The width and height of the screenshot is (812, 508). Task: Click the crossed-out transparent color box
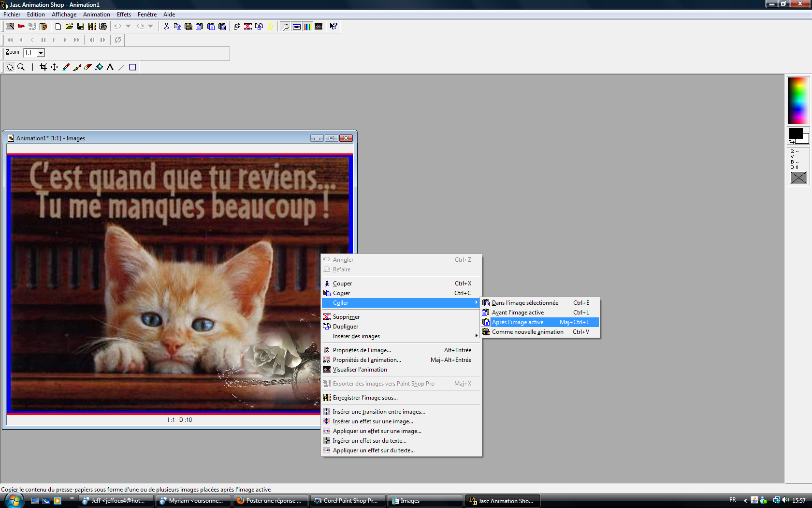[x=798, y=178]
